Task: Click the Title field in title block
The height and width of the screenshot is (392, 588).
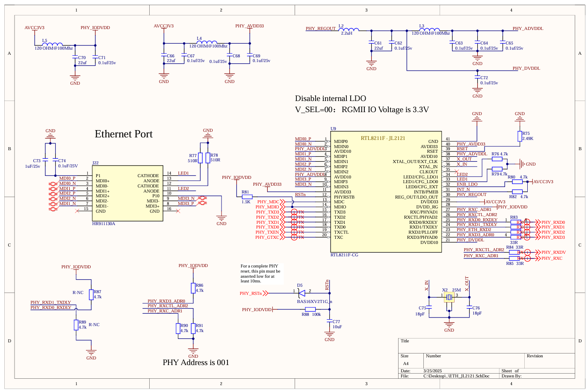Action: pyautogui.click(x=486, y=345)
